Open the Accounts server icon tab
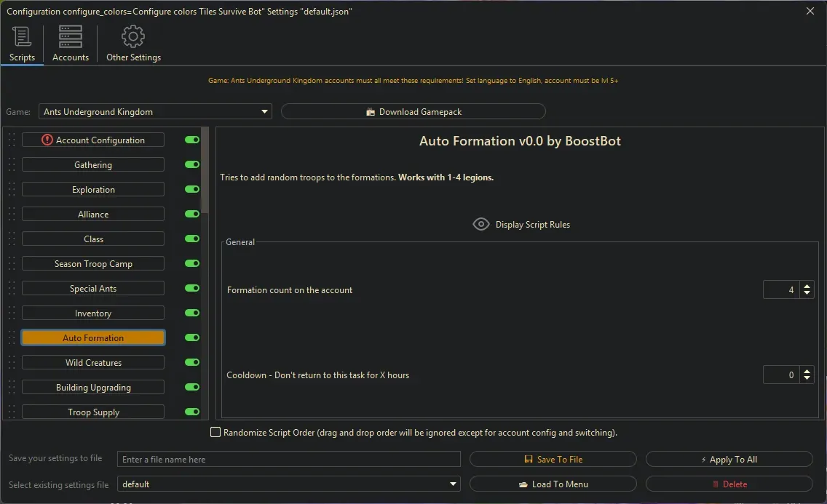The width and height of the screenshot is (827, 504). pos(71,36)
